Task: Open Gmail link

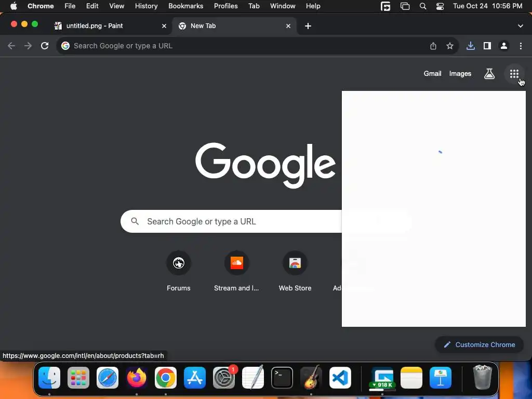Action: 432,74
